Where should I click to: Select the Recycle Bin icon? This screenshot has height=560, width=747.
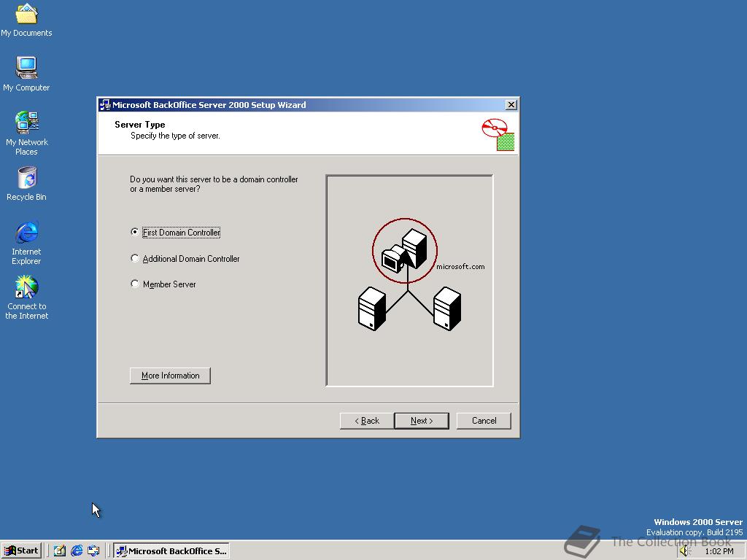click(x=26, y=184)
